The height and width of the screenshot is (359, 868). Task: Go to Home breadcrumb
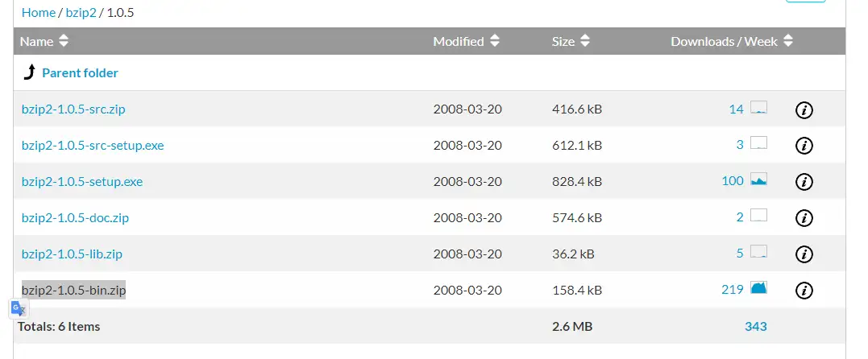point(39,13)
